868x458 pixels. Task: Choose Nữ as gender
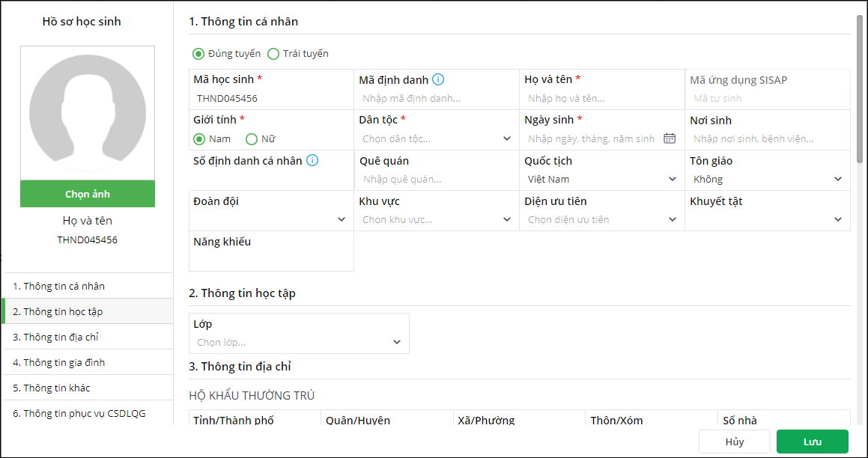tap(252, 138)
